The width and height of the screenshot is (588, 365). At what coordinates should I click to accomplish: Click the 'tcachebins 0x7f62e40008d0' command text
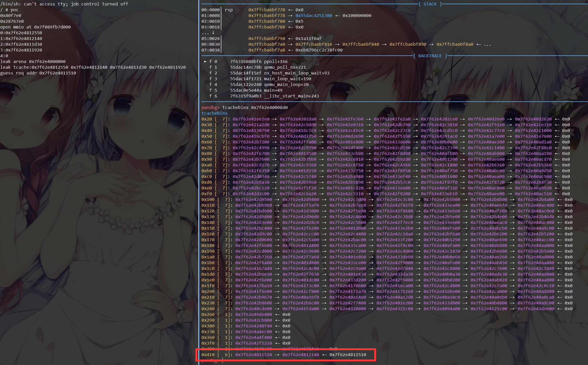pyautogui.click(x=255, y=107)
